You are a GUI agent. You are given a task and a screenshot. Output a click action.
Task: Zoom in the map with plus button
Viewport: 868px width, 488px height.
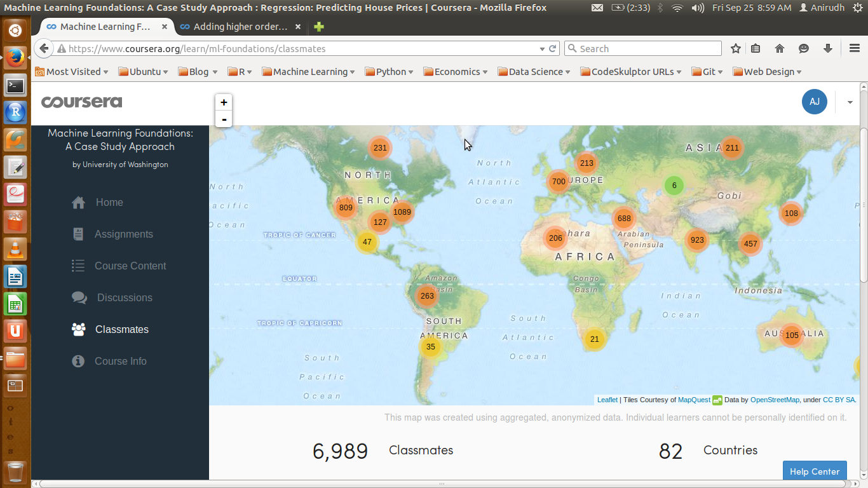(x=224, y=102)
